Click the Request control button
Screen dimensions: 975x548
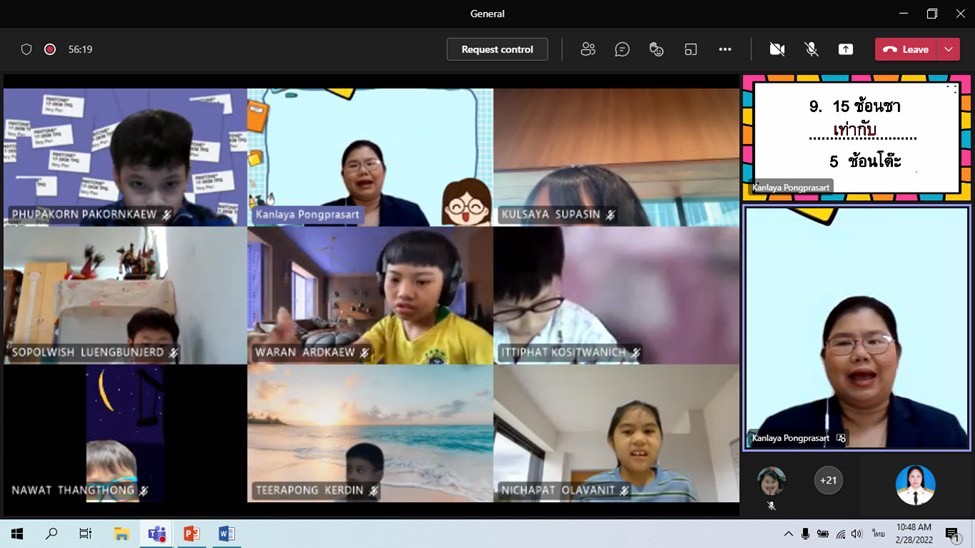[497, 49]
